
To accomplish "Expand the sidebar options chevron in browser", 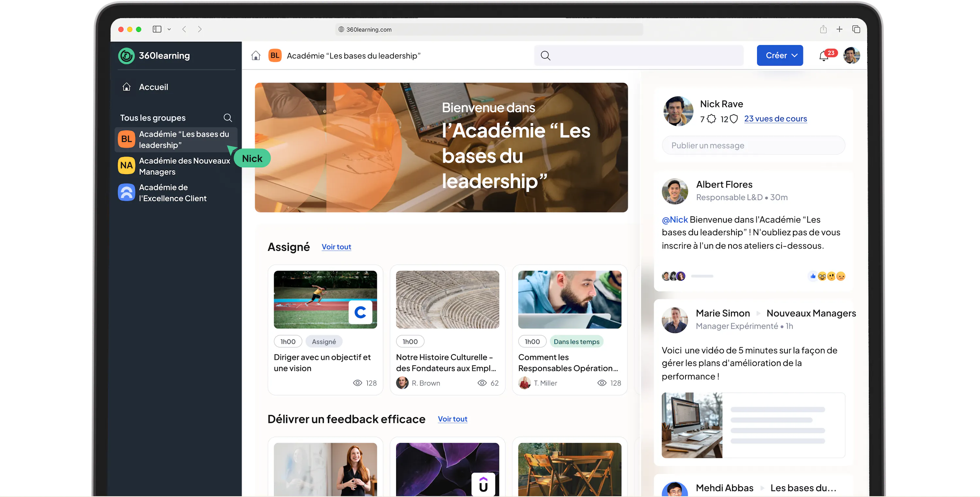I will [169, 29].
